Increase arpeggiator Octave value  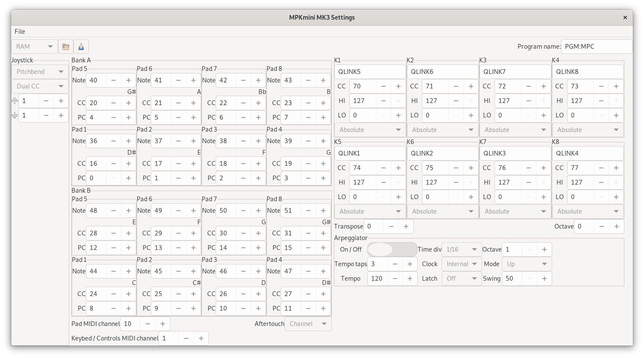(x=544, y=249)
